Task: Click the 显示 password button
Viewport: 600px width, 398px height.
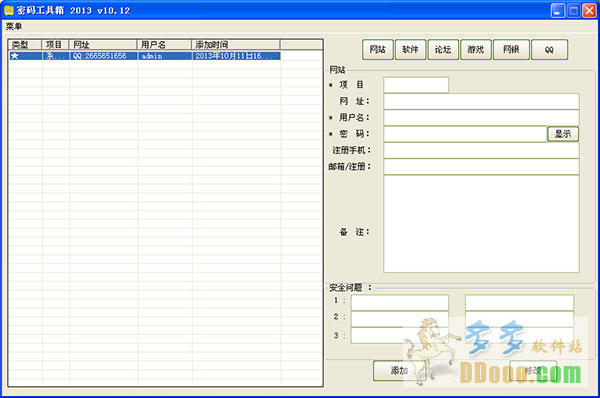Action: 563,134
